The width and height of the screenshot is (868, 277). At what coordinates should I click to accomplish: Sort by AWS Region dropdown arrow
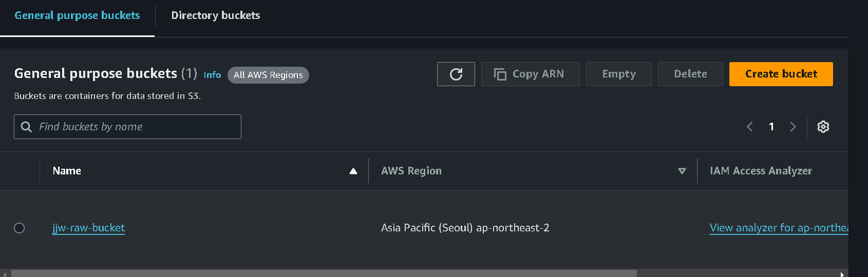point(682,171)
